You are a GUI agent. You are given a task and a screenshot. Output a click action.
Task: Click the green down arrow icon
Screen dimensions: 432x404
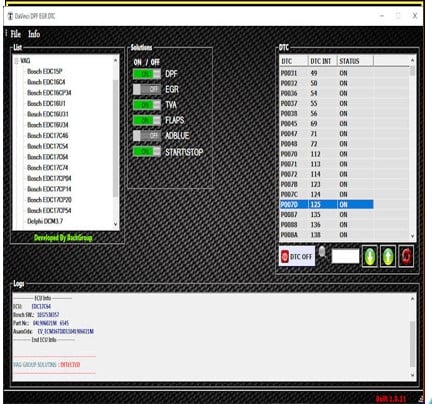point(370,256)
